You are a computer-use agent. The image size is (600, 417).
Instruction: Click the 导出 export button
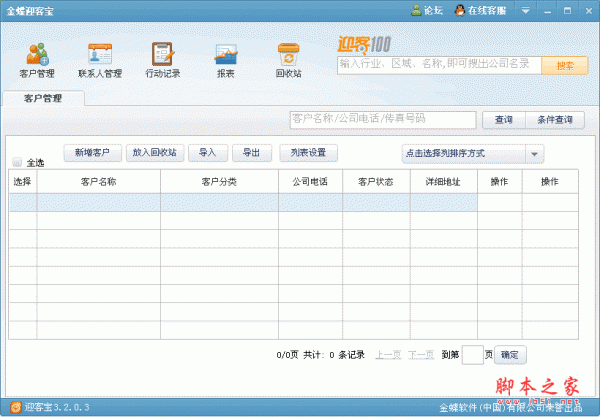(252, 153)
